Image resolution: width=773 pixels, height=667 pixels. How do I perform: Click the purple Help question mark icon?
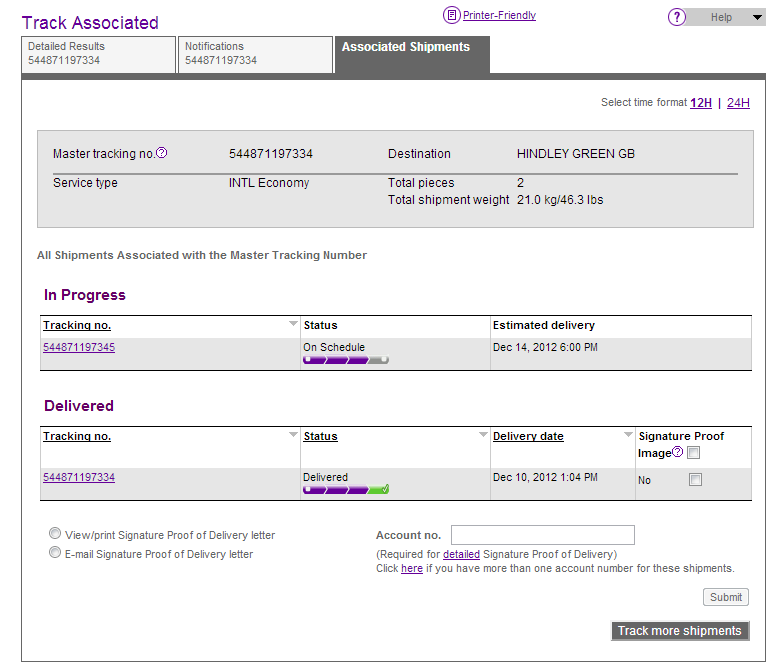[x=677, y=17]
